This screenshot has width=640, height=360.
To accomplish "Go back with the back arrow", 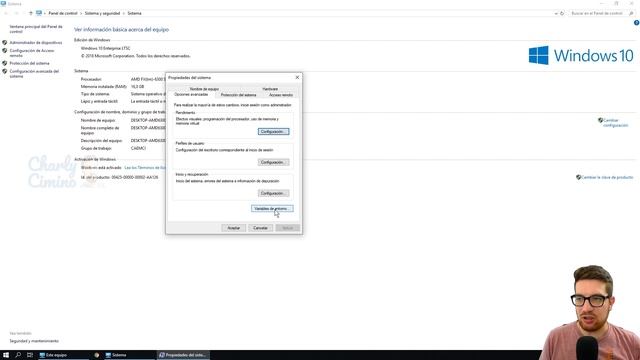I will 6,13.
